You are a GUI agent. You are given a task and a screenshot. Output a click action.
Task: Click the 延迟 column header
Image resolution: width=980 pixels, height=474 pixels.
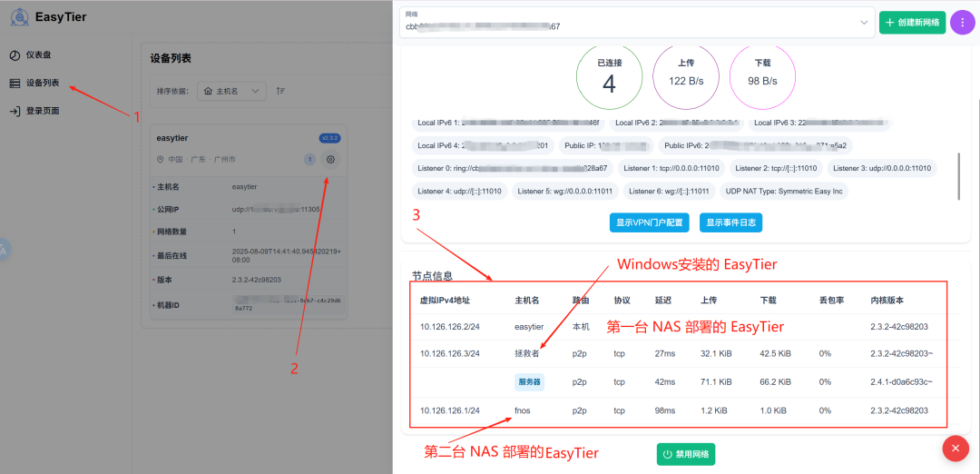[x=663, y=301]
